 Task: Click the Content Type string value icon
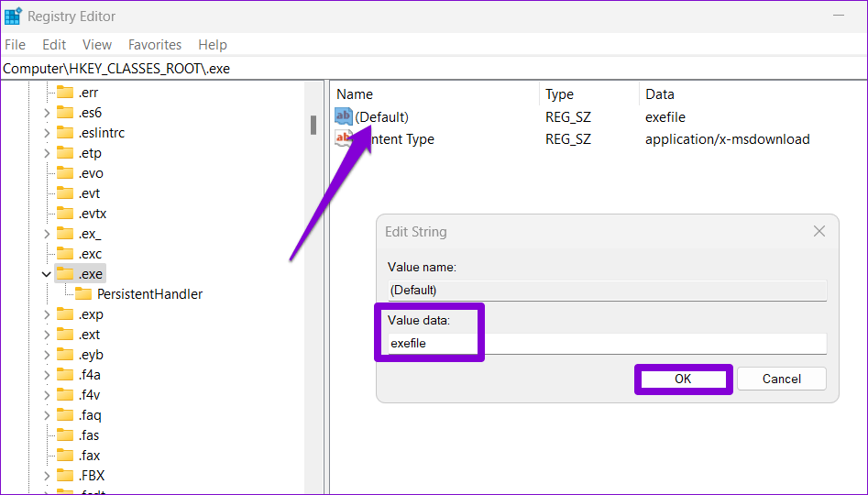click(343, 138)
